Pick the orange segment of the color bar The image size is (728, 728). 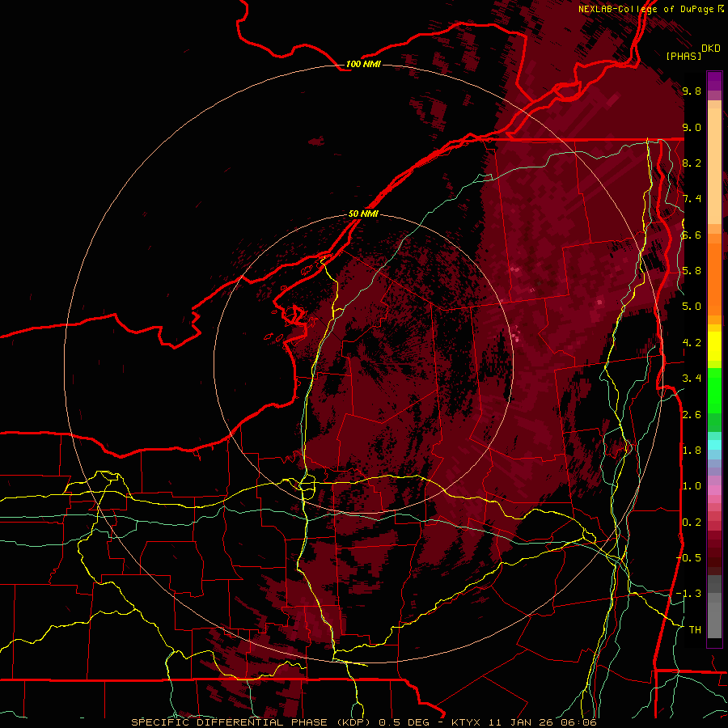(x=714, y=274)
